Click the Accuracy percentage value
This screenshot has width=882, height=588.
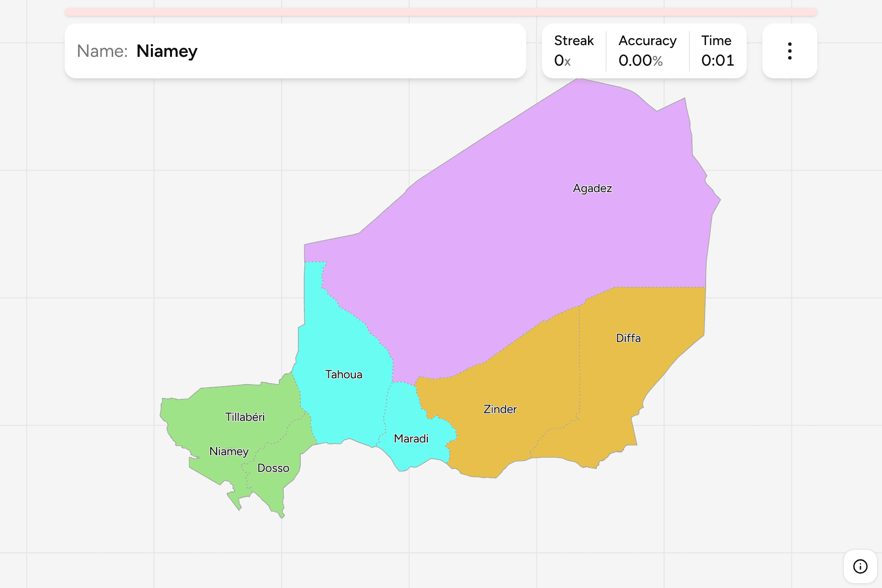point(640,61)
